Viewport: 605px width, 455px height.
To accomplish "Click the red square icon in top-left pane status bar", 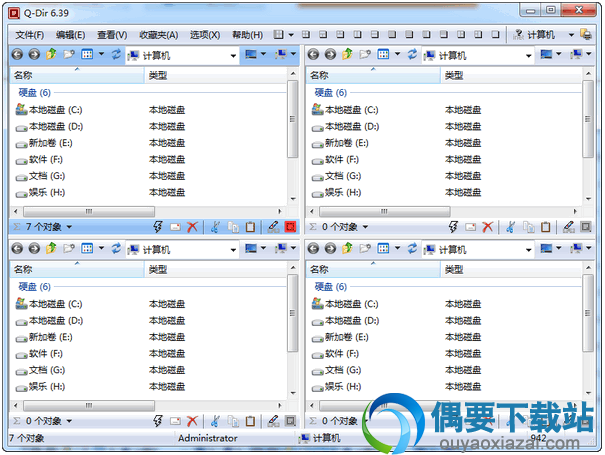I will 290,227.
